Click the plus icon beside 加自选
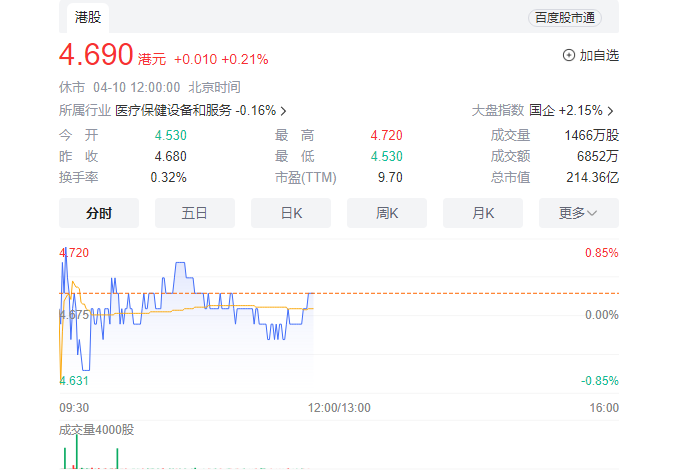The height and width of the screenshot is (476, 676). tap(569, 56)
